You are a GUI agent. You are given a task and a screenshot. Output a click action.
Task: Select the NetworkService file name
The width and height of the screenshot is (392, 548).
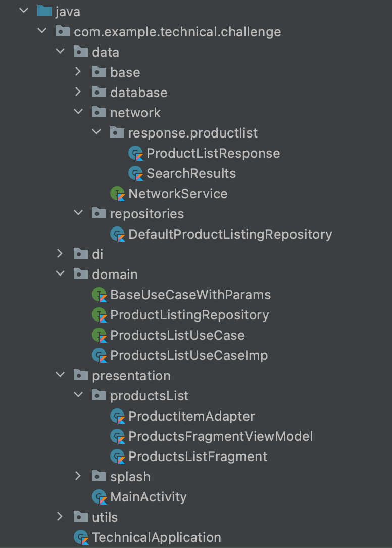178,194
